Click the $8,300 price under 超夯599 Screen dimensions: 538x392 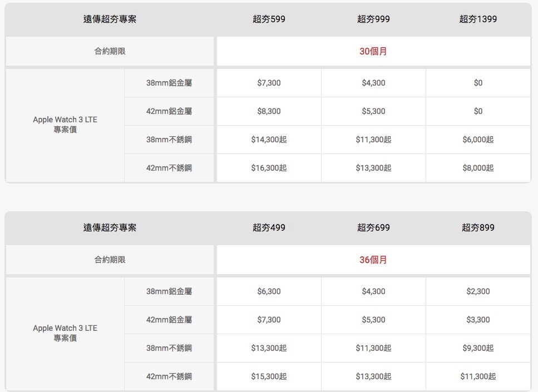(x=269, y=111)
